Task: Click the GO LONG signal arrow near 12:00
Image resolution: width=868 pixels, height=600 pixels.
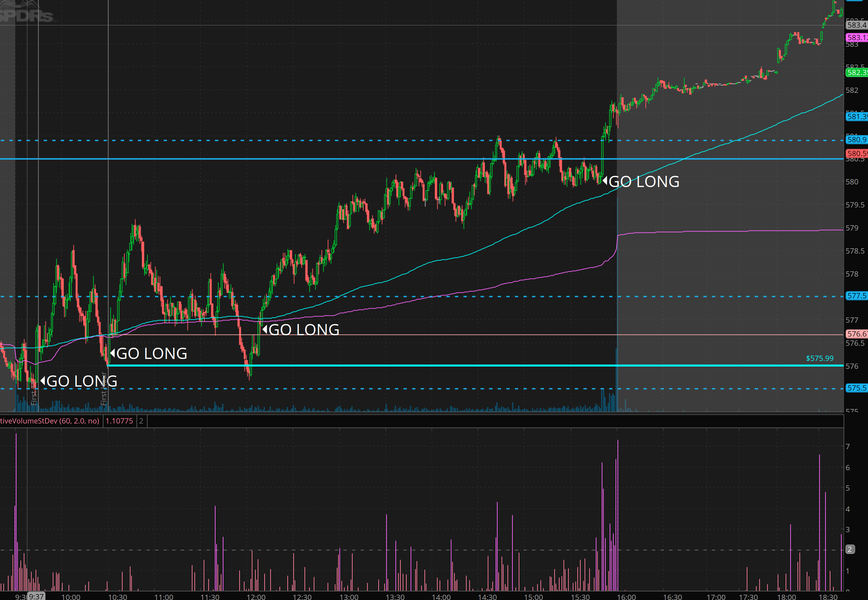Action: [x=265, y=329]
